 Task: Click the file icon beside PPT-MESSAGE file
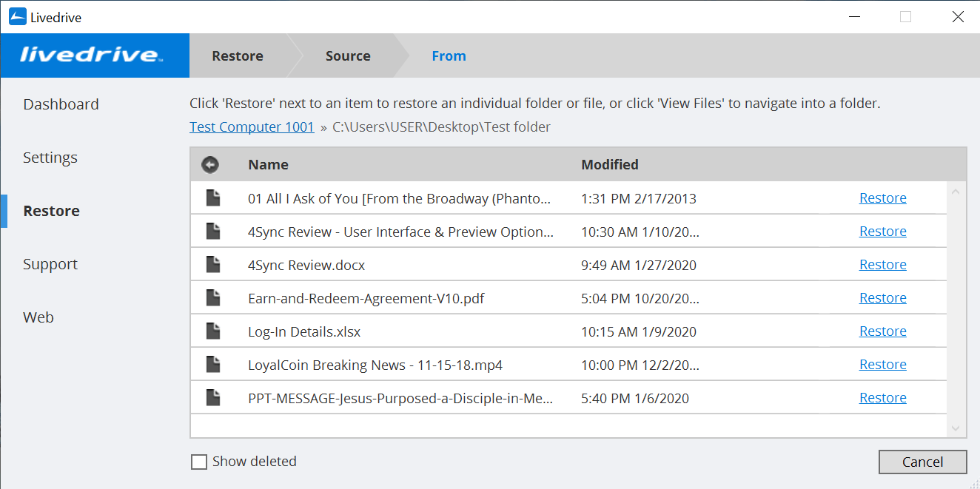click(214, 397)
